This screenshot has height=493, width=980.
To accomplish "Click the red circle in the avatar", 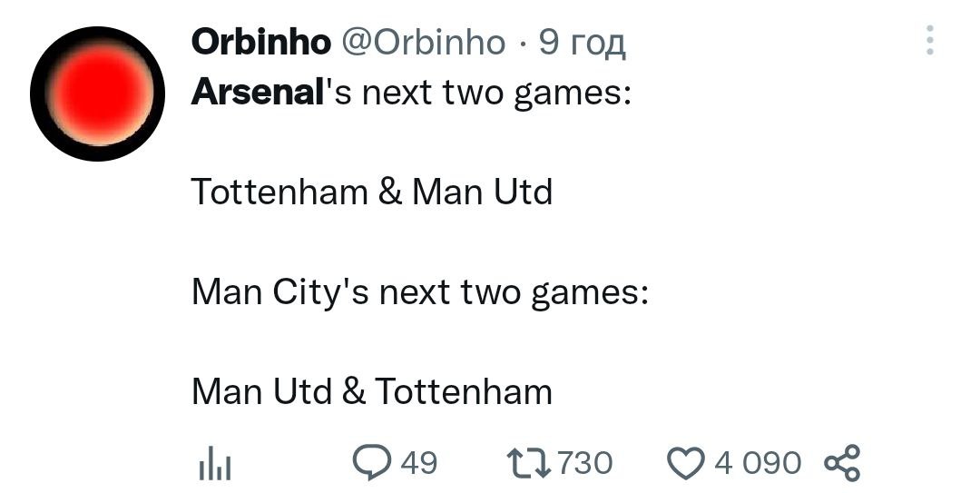I will 99,92.
